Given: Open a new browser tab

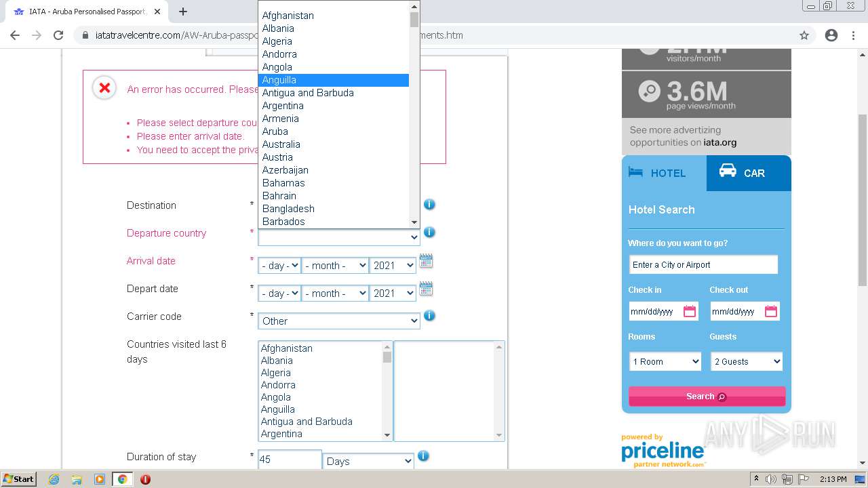Looking at the screenshot, I should click(183, 12).
